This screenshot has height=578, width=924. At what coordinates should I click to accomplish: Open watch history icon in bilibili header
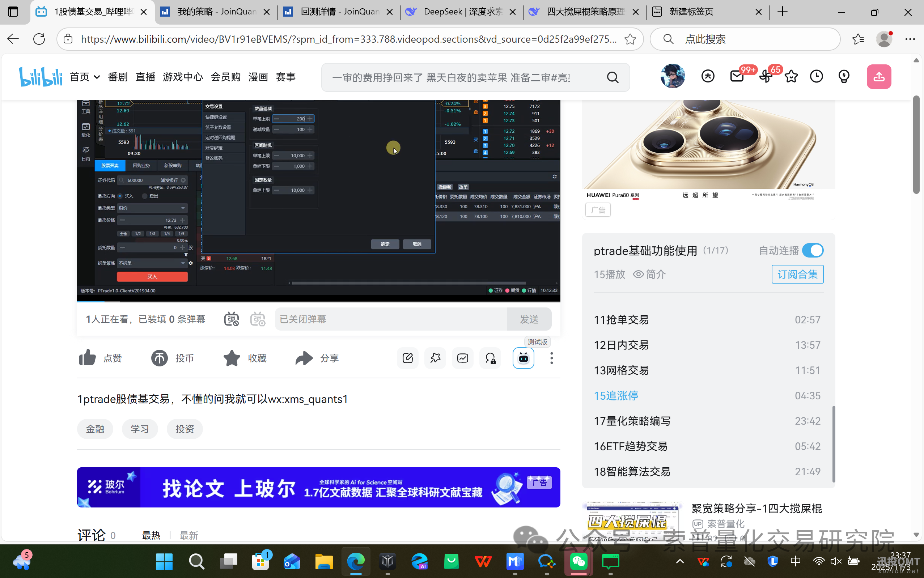pos(817,76)
